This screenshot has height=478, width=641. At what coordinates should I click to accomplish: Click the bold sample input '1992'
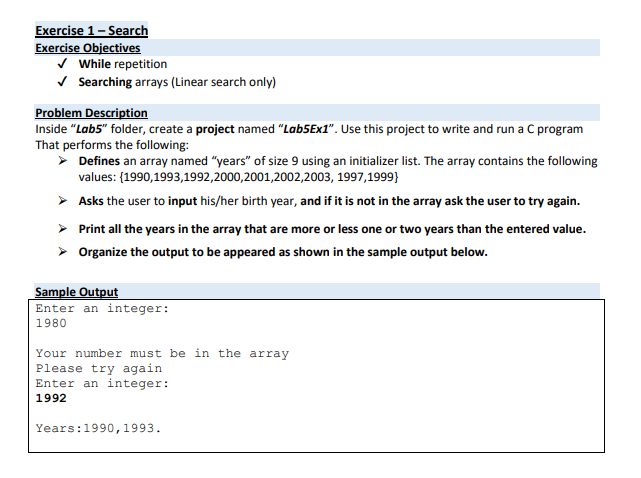tap(51, 398)
